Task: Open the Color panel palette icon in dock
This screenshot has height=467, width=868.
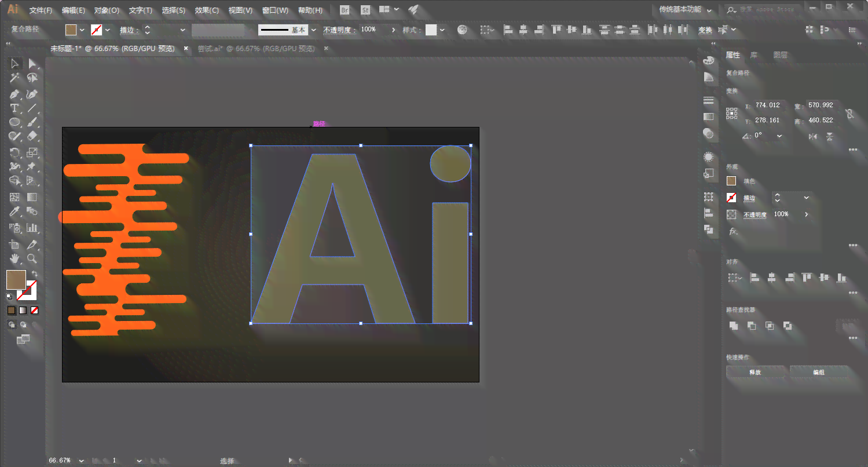Action: (x=709, y=61)
